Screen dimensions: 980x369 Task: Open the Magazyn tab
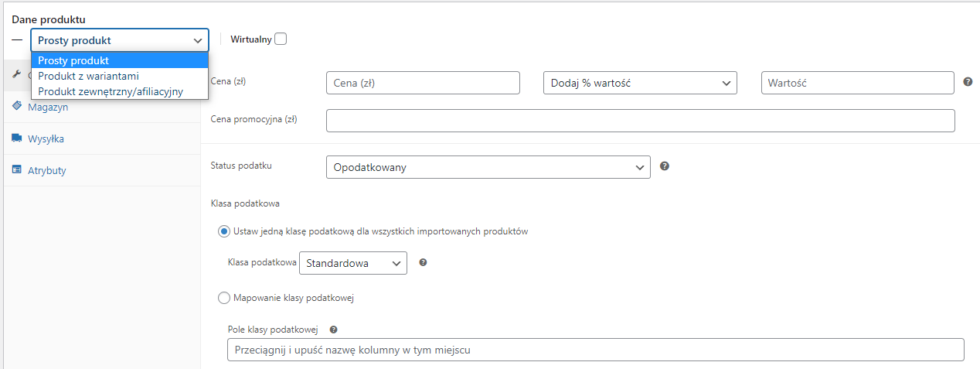point(101,107)
